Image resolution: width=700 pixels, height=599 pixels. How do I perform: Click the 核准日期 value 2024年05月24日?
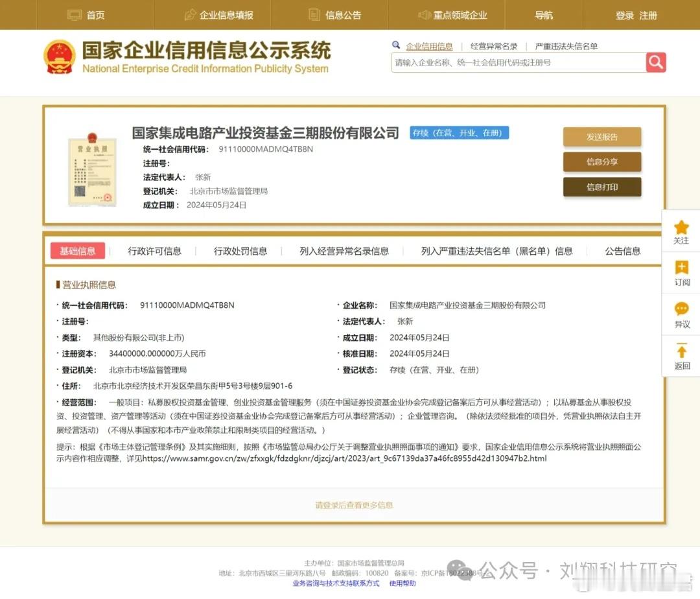(419, 353)
